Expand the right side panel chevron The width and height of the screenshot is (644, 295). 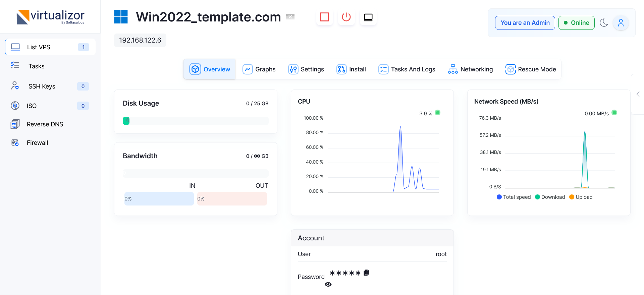pyautogui.click(x=638, y=94)
